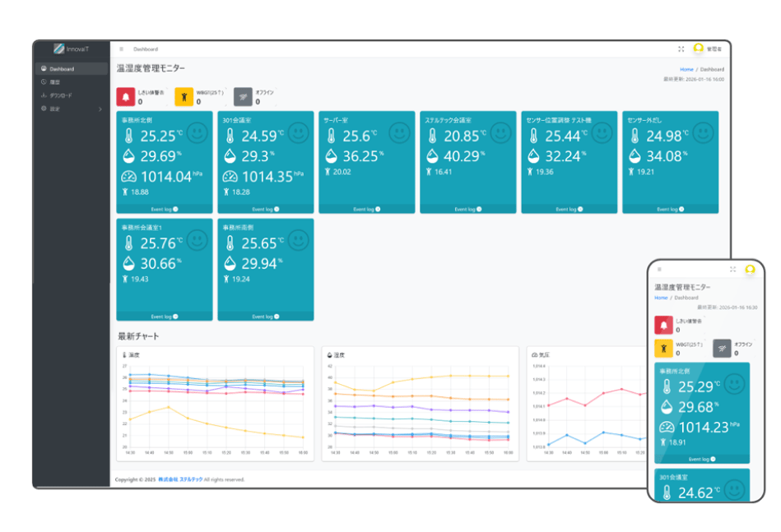Click the 株式会社 ステルテック footer link
The height and width of the screenshot is (532, 781).
(180, 479)
